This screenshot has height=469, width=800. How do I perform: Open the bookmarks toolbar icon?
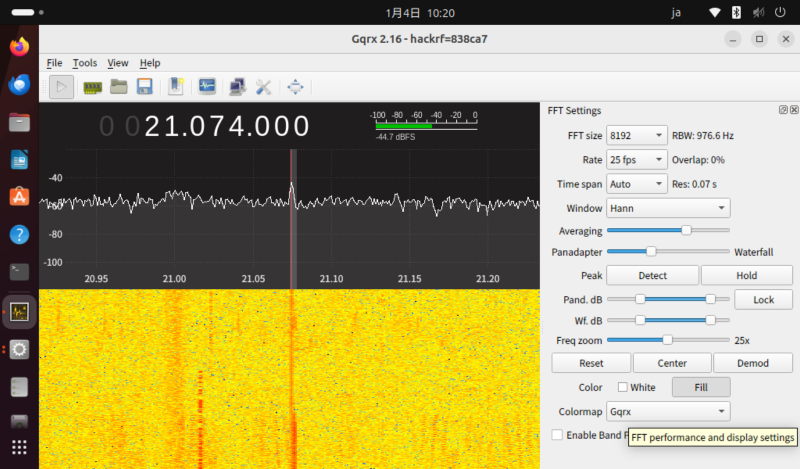pyautogui.click(x=176, y=86)
